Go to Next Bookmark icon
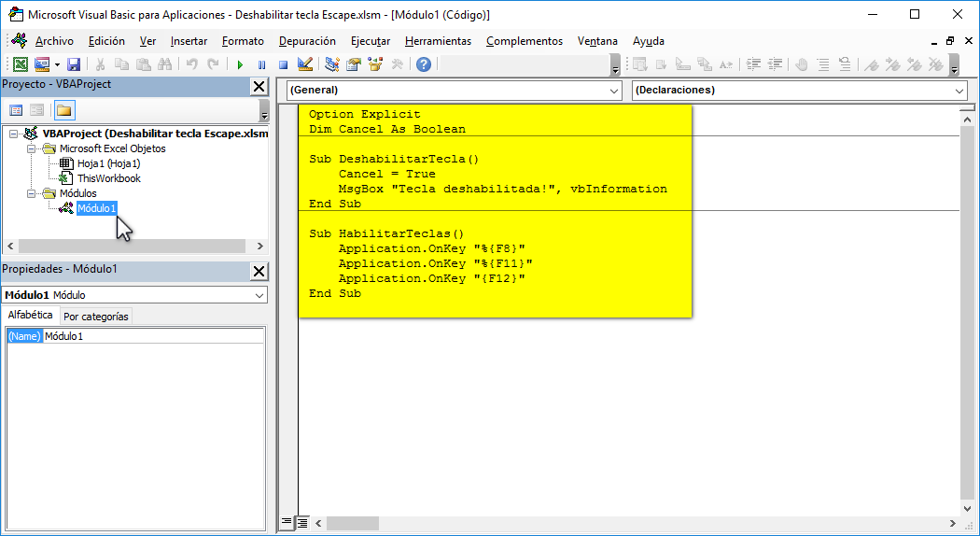 click(893, 64)
